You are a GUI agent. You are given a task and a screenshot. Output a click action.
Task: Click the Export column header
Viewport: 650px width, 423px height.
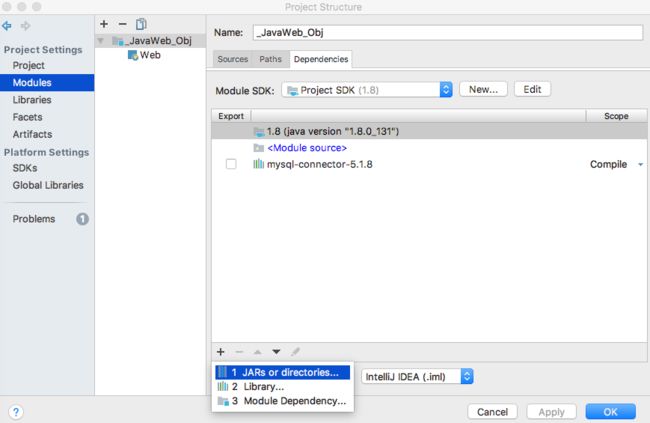click(231, 116)
